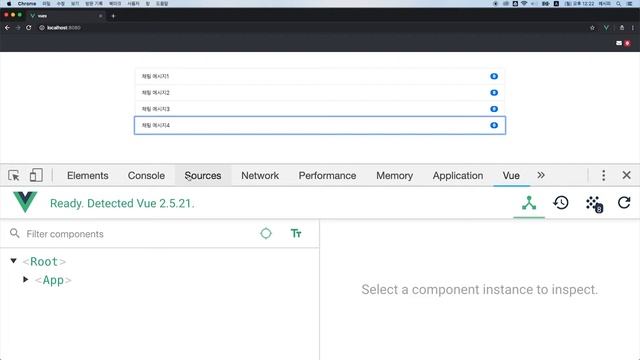Open the Sources panel tab

tap(203, 176)
